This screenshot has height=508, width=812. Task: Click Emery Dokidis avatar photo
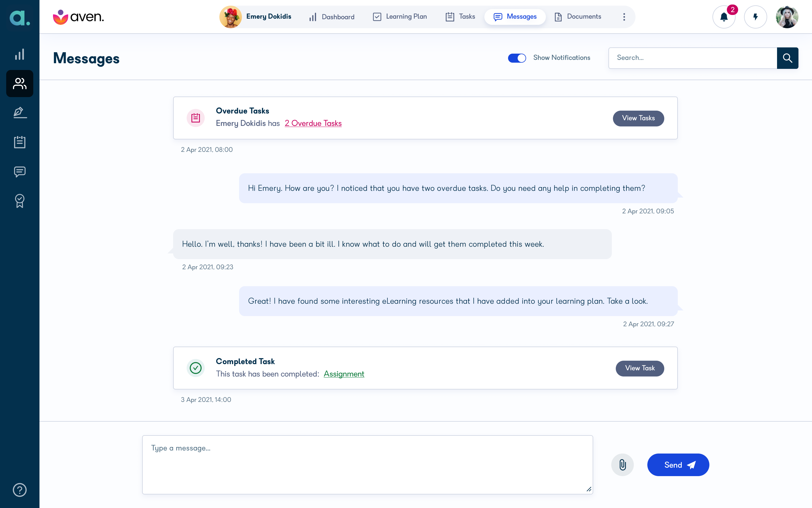point(231,17)
